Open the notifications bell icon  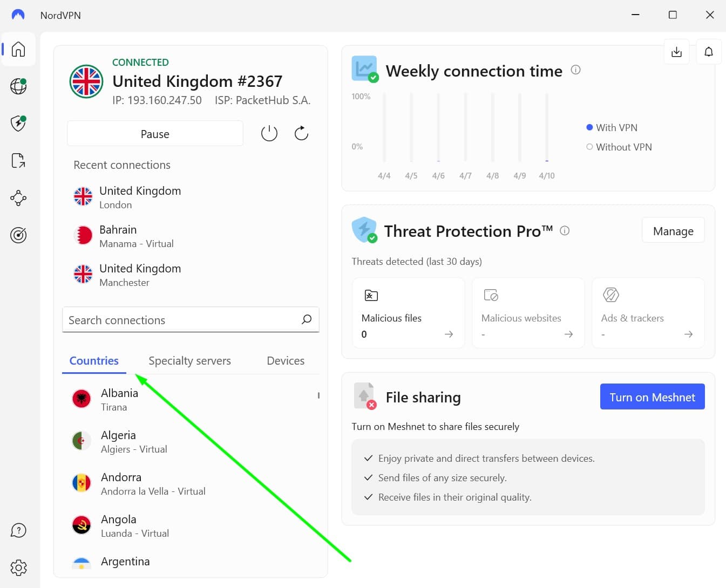[x=709, y=52]
